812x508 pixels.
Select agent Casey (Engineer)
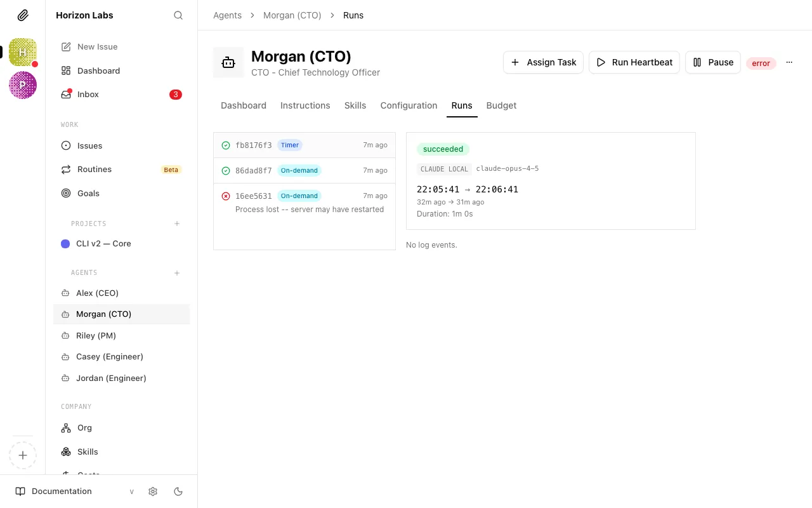pos(121,356)
